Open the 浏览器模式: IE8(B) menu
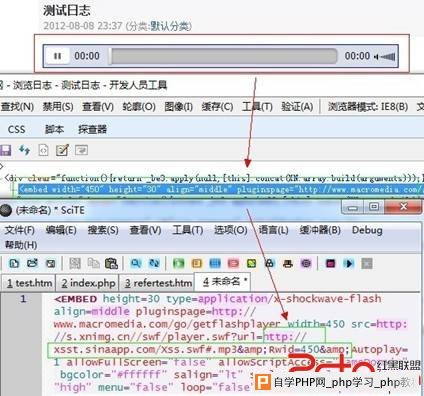This screenshot has height=396, width=424. tap(368, 107)
